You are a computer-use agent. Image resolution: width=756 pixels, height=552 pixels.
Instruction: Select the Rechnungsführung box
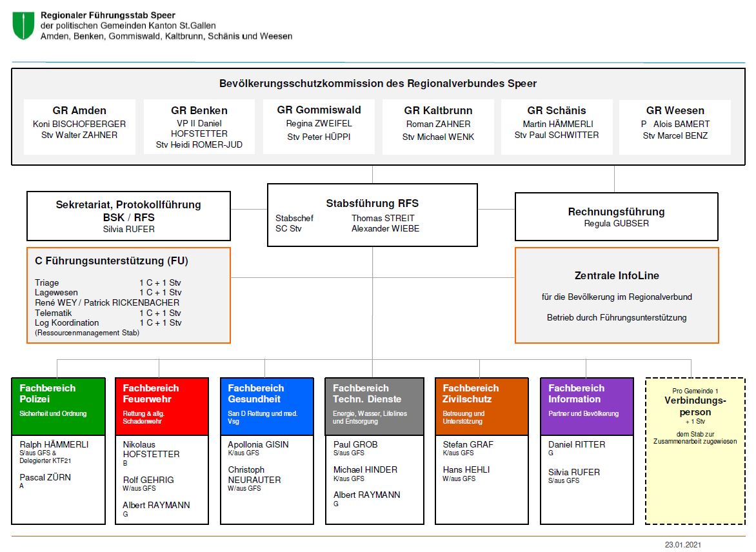click(x=616, y=216)
